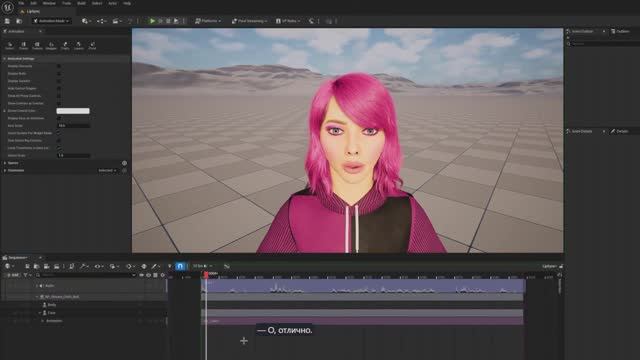Click the Sequencer track search field
The image size is (640, 360).
[86, 276]
